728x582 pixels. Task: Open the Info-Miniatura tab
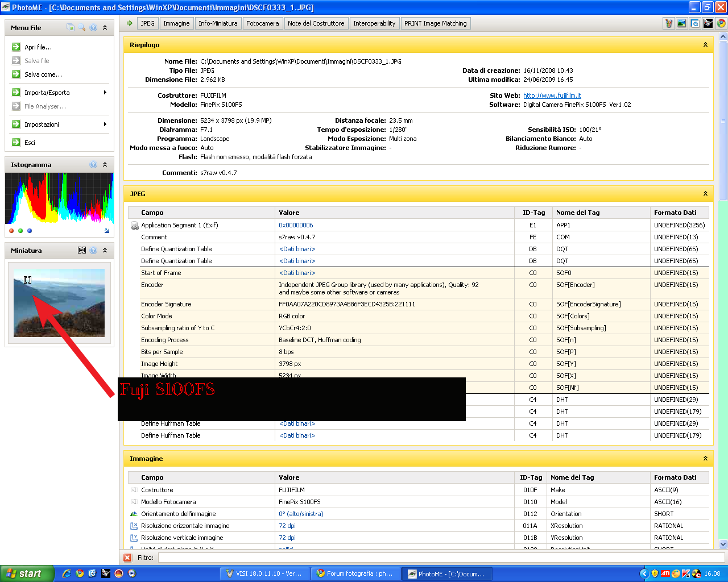click(x=218, y=23)
